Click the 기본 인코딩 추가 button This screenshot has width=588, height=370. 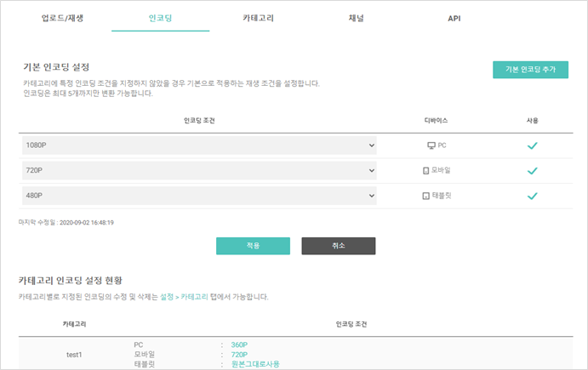click(x=530, y=70)
